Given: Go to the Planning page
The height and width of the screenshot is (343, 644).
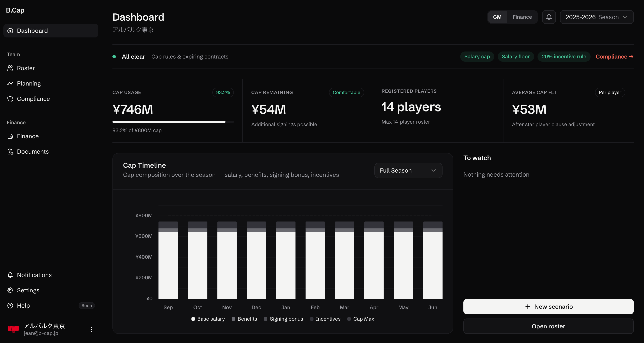Looking at the screenshot, I should click(51, 83).
